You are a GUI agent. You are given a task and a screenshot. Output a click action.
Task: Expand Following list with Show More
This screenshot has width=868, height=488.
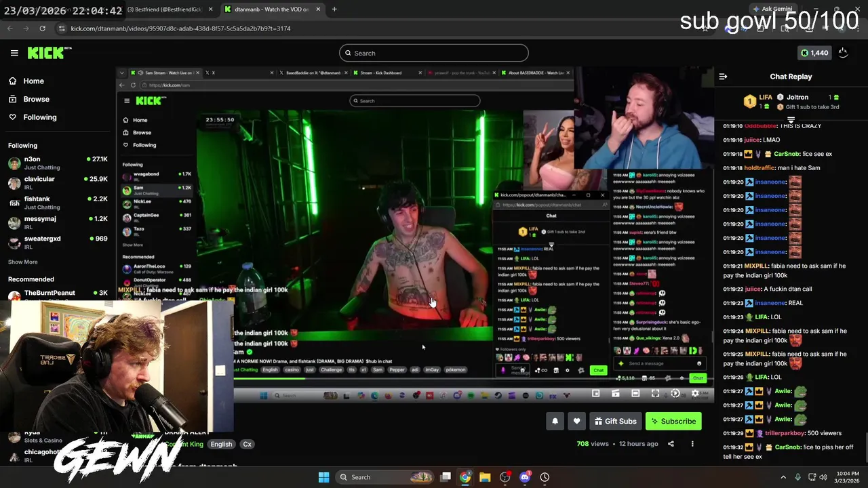22,262
